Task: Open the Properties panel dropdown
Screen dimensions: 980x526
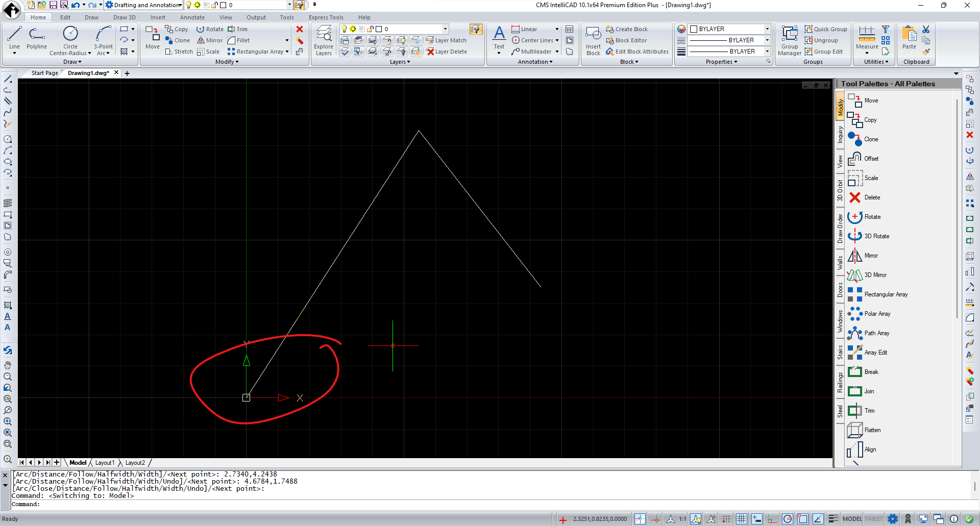Action: point(721,62)
